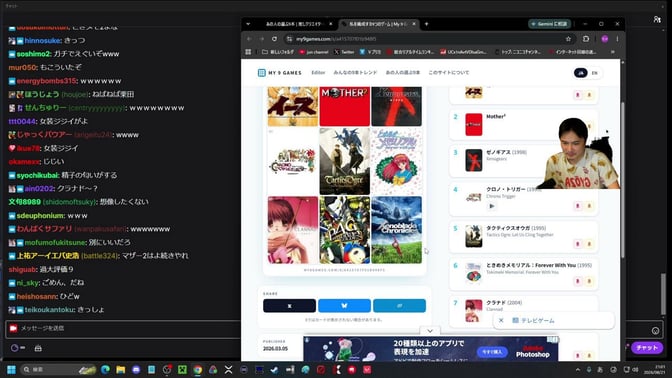Close the active My 9 Games tab
Viewport: 672px width, 378px height.
[414, 24]
